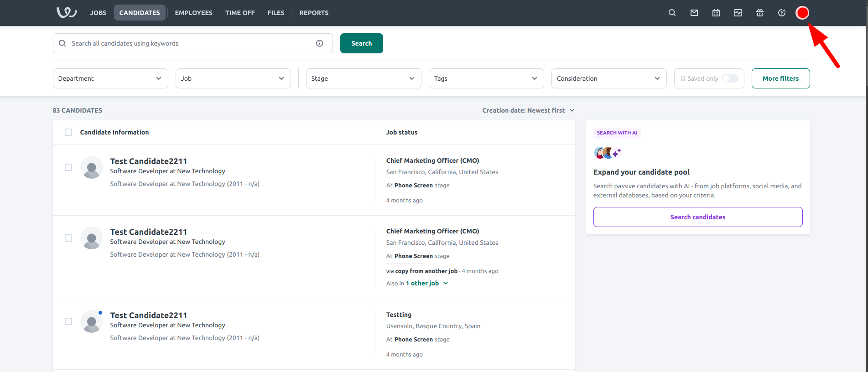Screen dimensions: 868x372
Task: Click the info icon in keyword search field
Action: [319, 43]
